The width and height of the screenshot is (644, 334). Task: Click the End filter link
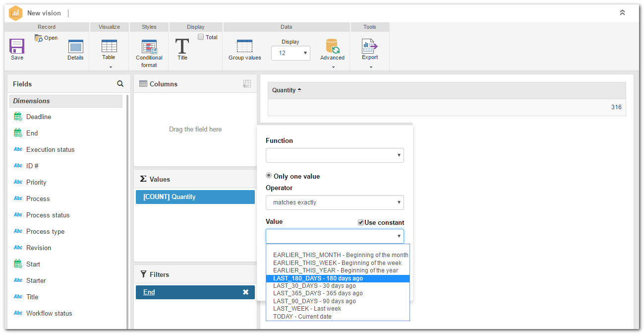coord(149,292)
